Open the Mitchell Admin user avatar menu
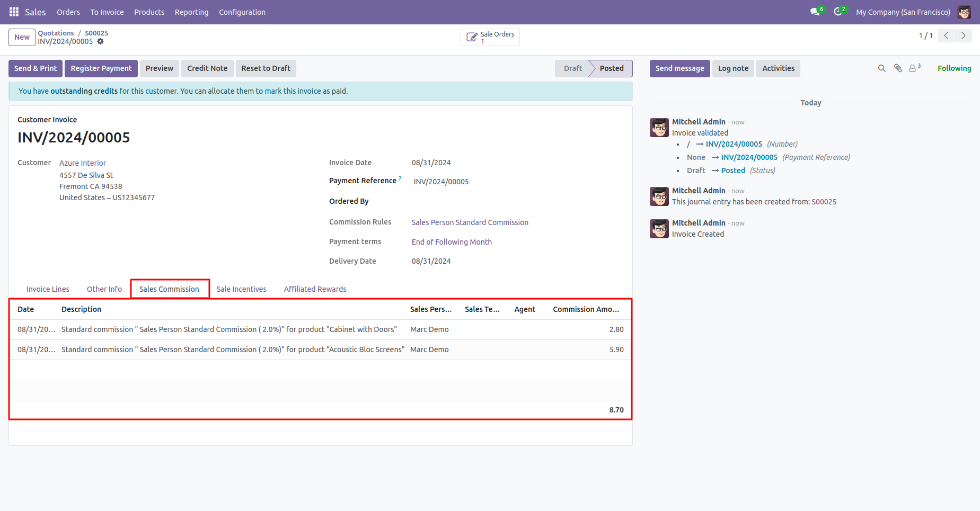The width and height of the screenshot is (980, 511). click(x=964, y=12)
